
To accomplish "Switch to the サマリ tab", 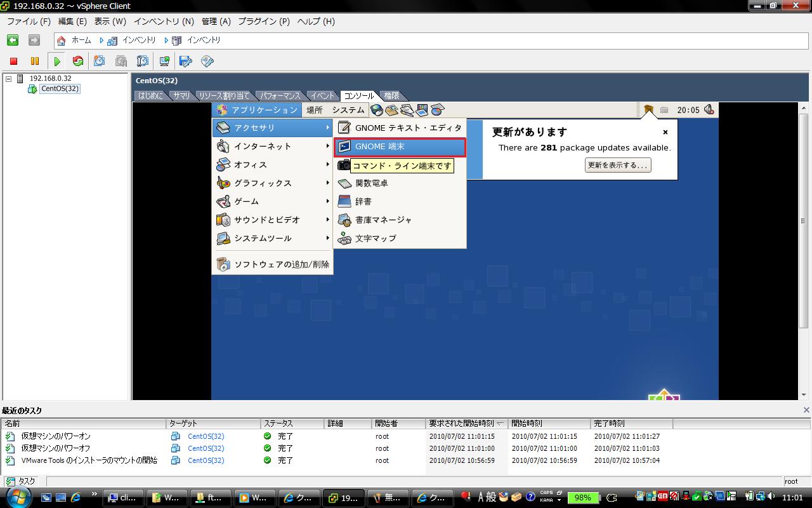I will click(181, 96).
